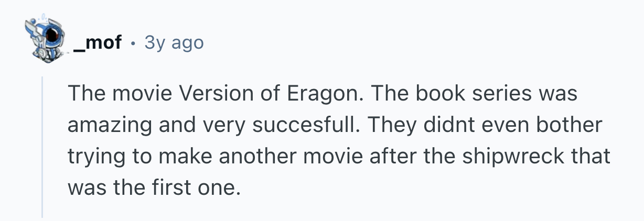The image size is (644, 221).
Task: Open the _mof username profile link
Action: tap(98, 42)
